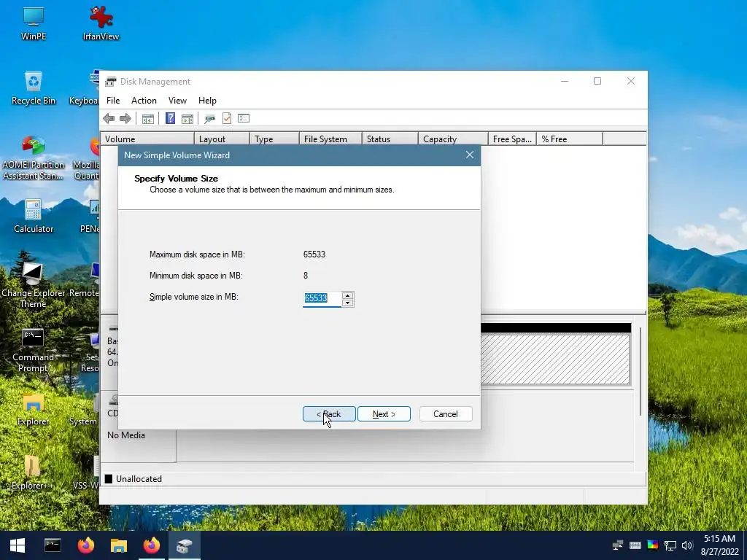
Task: Sort by the Layout column header
Action: (x=222, y=139)
